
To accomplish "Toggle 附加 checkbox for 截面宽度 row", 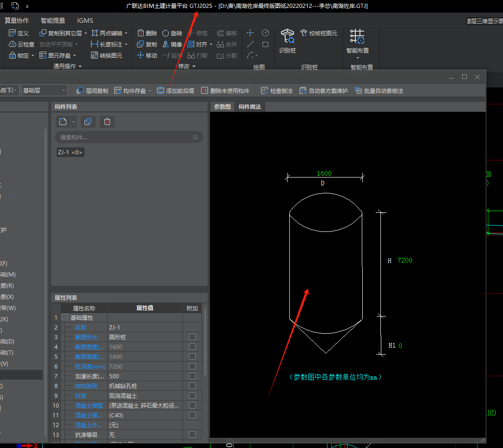I will pyautogui.click(x=192, y=347).
